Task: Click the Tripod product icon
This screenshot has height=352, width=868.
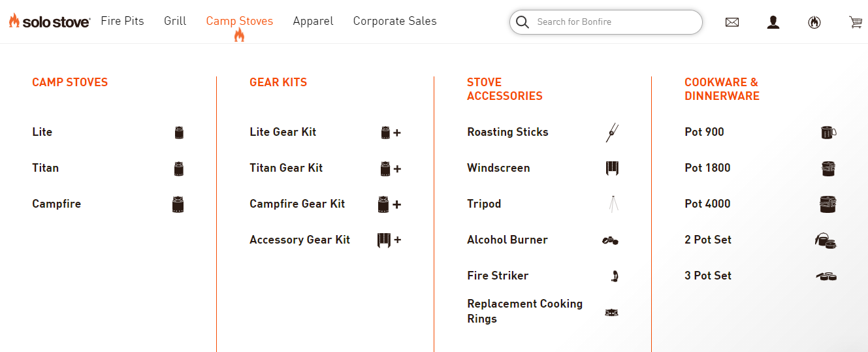Action: (612, 204)
